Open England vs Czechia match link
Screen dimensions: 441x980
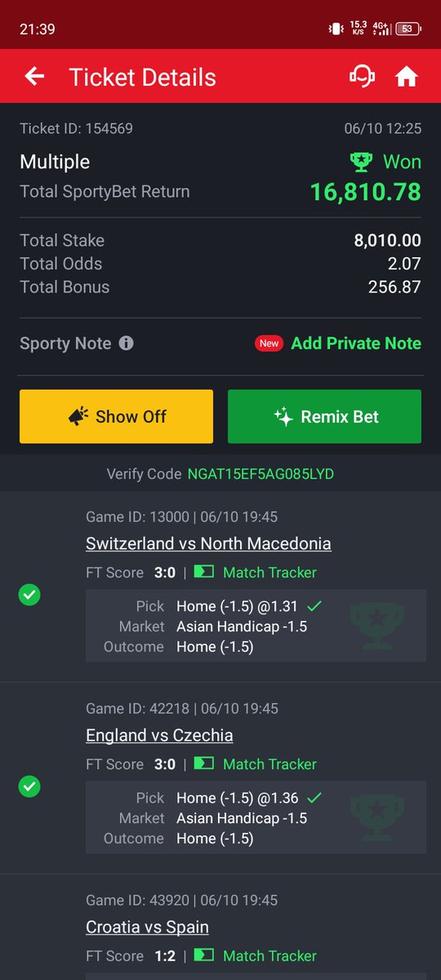pyautogui.click(x=159, y=736)
